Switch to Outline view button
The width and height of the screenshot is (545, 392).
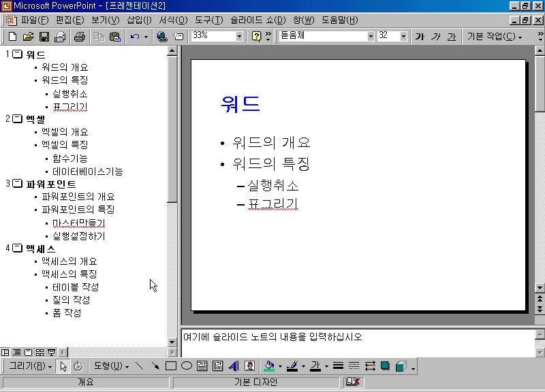point(16,353)
